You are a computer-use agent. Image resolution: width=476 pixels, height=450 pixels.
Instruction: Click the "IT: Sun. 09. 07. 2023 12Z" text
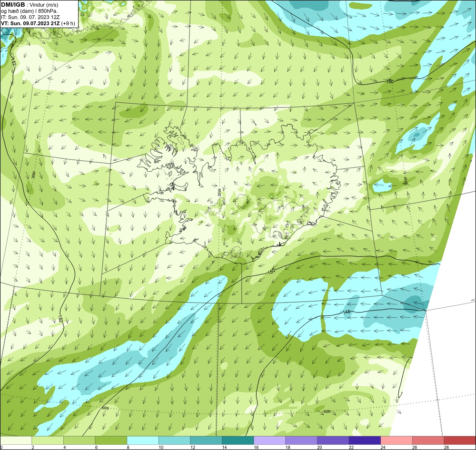30,17
